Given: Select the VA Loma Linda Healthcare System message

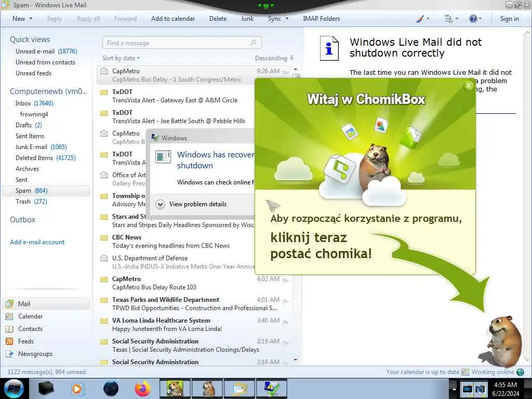Looking at the screenshot, I should (194, 324).
